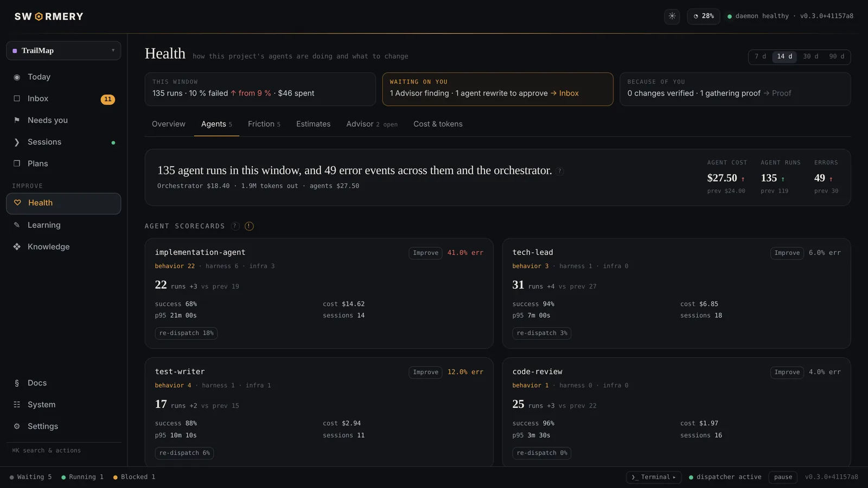Click the warning icon beside Agent Scorecards
Viewport: 868px width, 488px height.
point(249,226)
